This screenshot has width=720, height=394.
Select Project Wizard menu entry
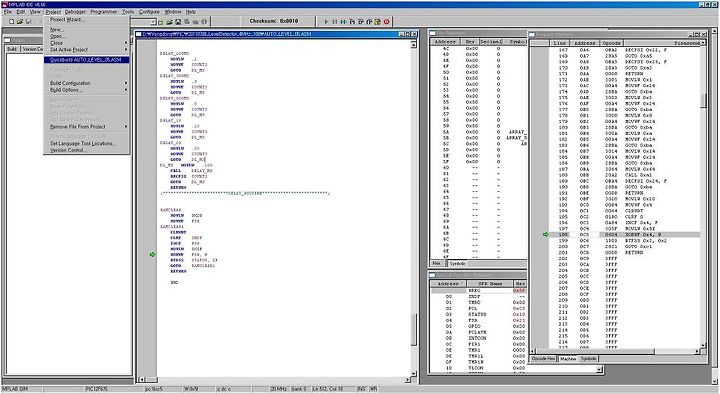click(86, 20)
